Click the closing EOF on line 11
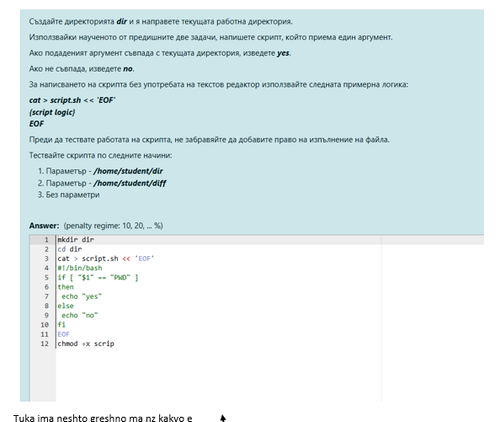Viewport: 500px width, 422px height. (x=63, y=334)
